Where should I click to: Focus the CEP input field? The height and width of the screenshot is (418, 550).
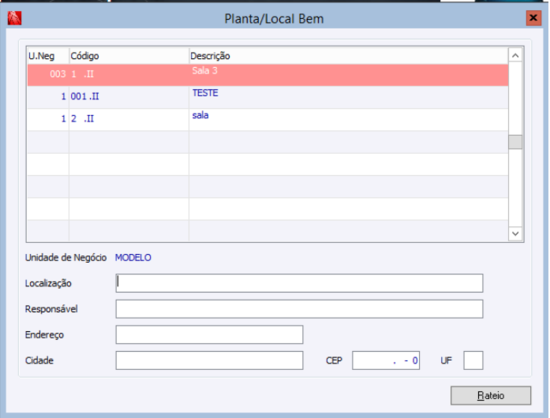pyautogui.click(x=386, y=360)
